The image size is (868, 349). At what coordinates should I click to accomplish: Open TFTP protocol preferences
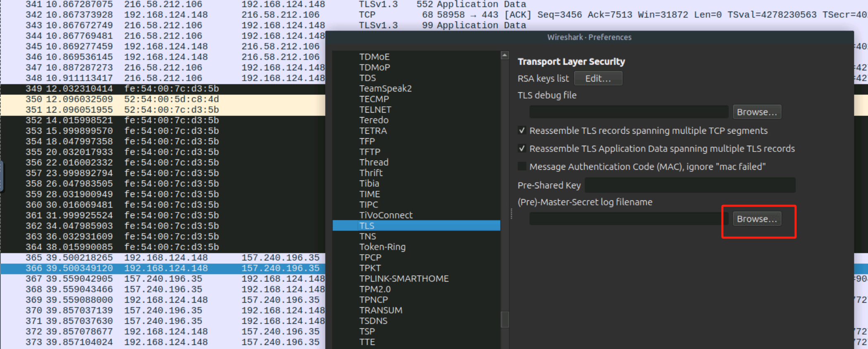(x=416, y=152)
